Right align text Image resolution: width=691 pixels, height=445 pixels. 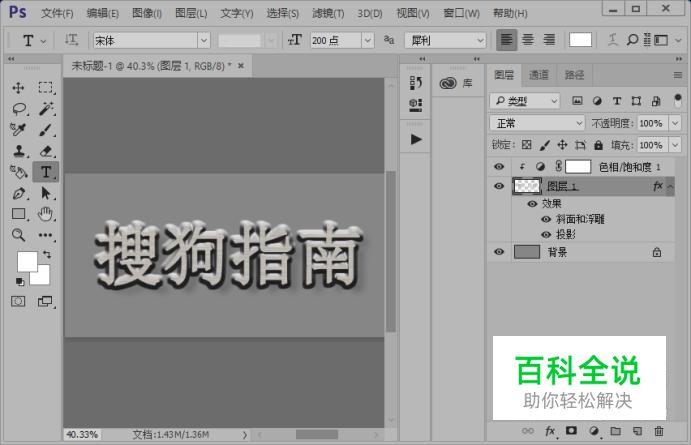pyautogui.click(x=549, y=40)
